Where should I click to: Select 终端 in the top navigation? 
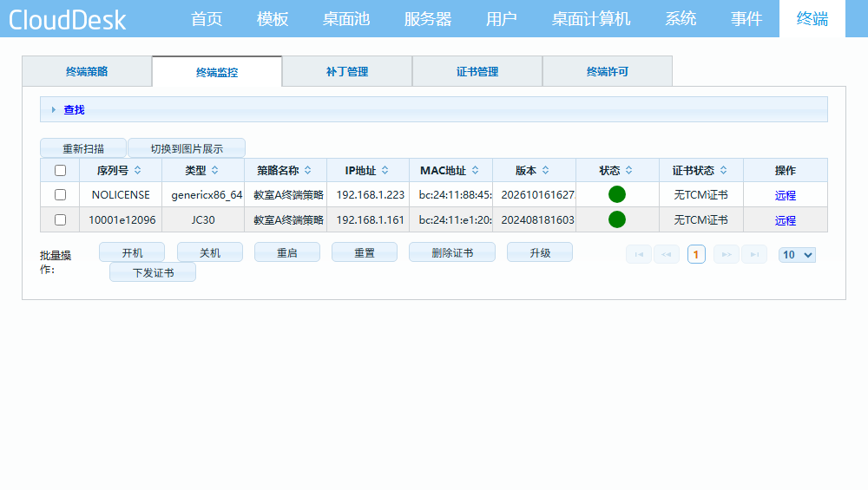click(812, 19)
